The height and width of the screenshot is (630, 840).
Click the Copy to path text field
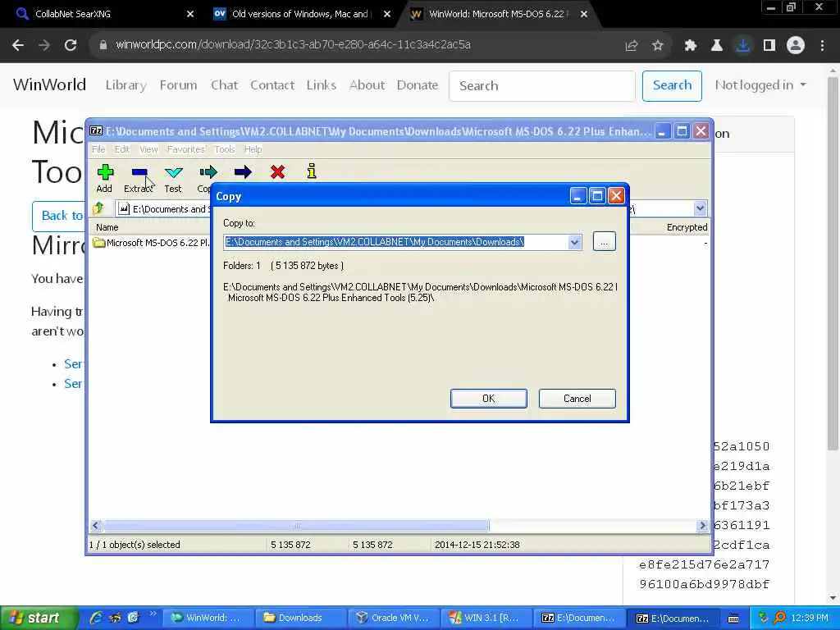pyautogui.click(x=396, y=242)
